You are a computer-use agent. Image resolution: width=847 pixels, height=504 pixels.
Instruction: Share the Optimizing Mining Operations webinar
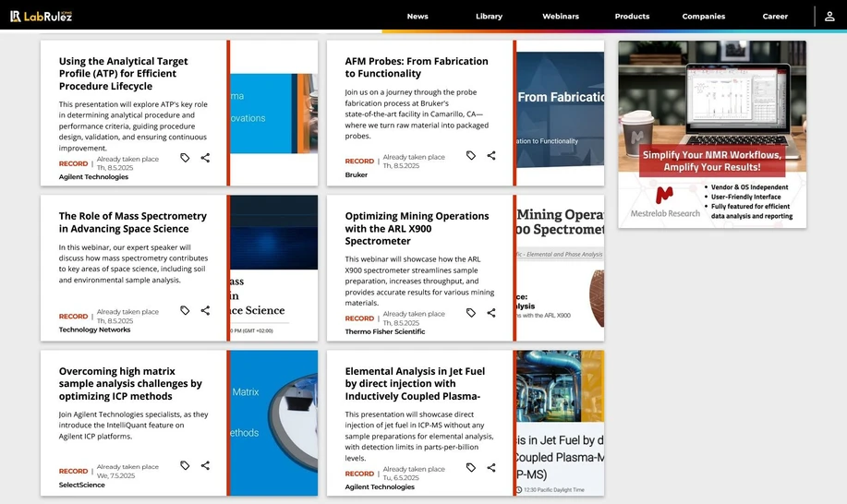pyautogui.click(x=491, y=312)
